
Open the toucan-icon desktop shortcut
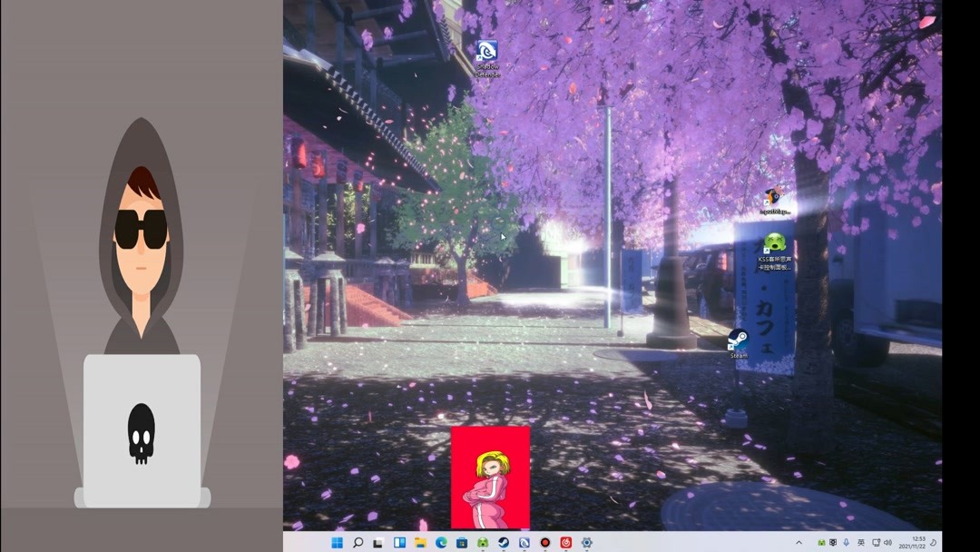point(771,195)
